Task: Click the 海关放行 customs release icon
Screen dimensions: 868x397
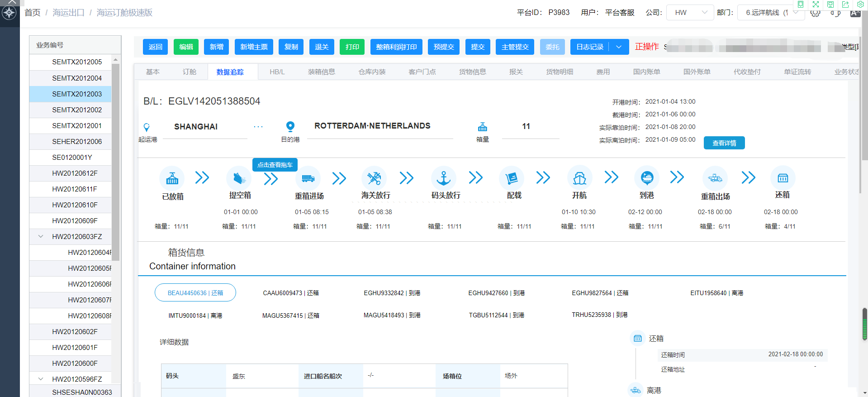Action: coord(374,178)
